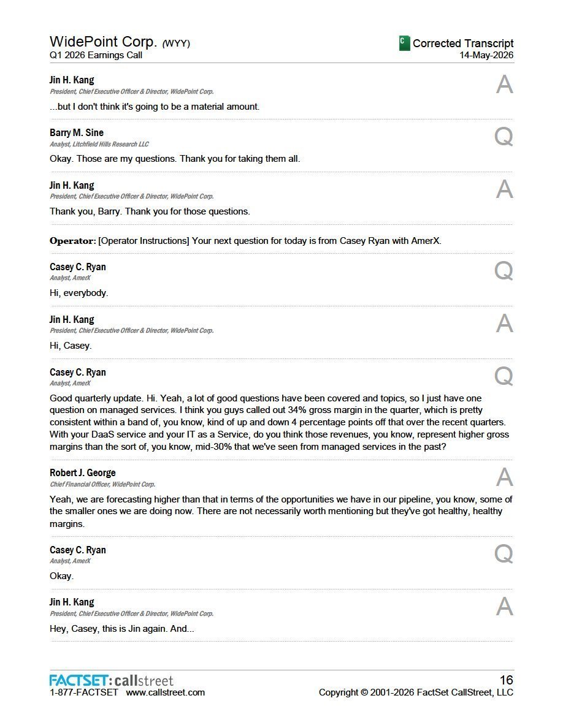Click the Operator instructions line
Viewport: 563px width, 728px height.
coord(245,240)
